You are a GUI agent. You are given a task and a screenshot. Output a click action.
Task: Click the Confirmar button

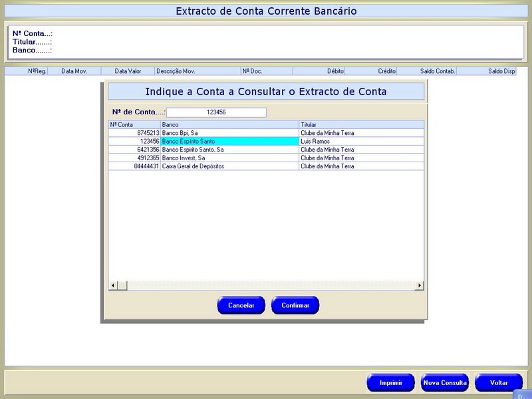pos(295,305)
